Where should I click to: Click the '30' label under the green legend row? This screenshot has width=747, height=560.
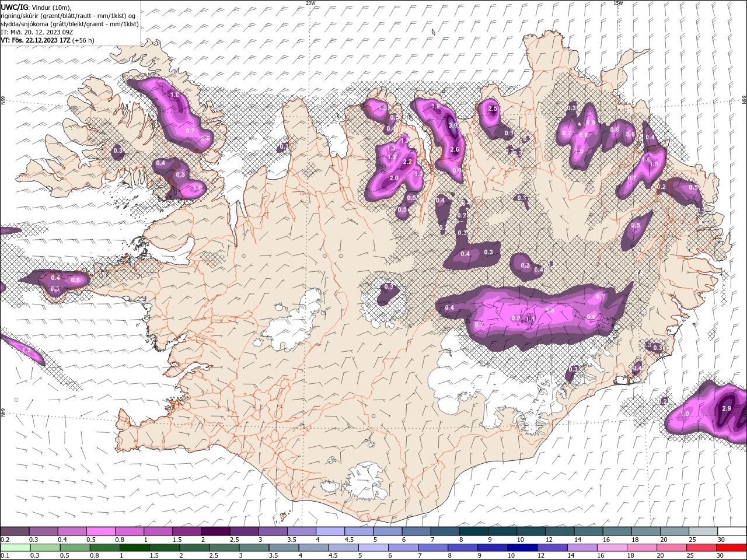[720, 556]
